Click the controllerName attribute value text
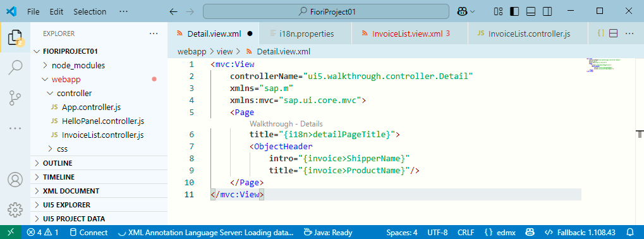Screen dimensions: 644x239 pos(388,77)
